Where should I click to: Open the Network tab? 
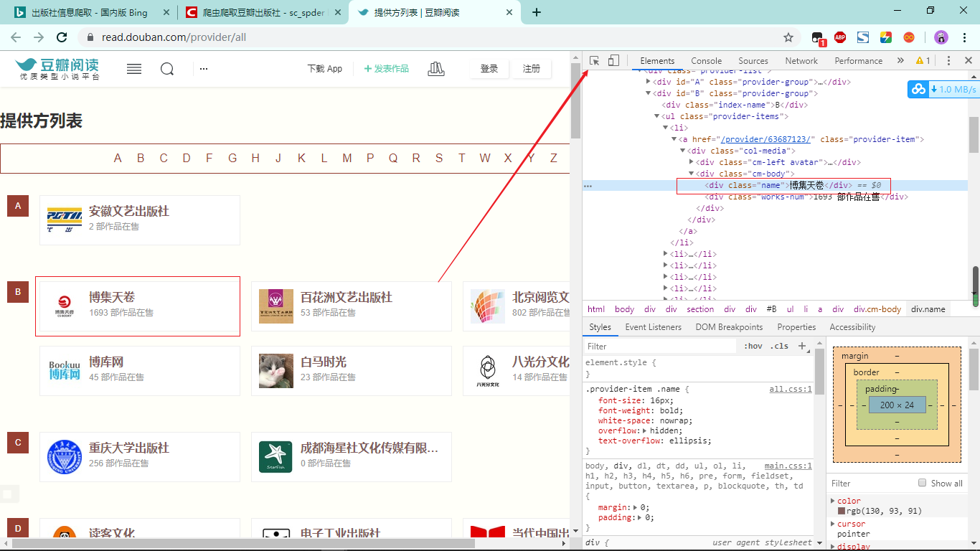(801, 61)
